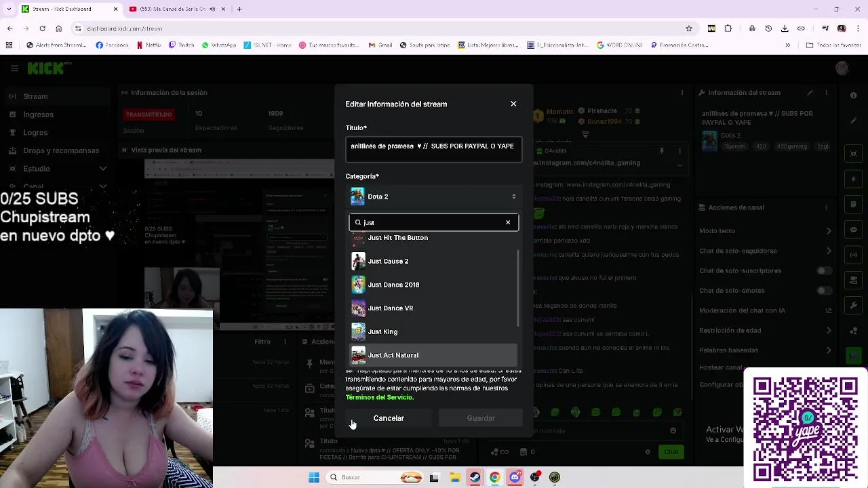Choose Just Act Natural category
The height and width of the screenshot is (488, 868).
click(433, 355)
